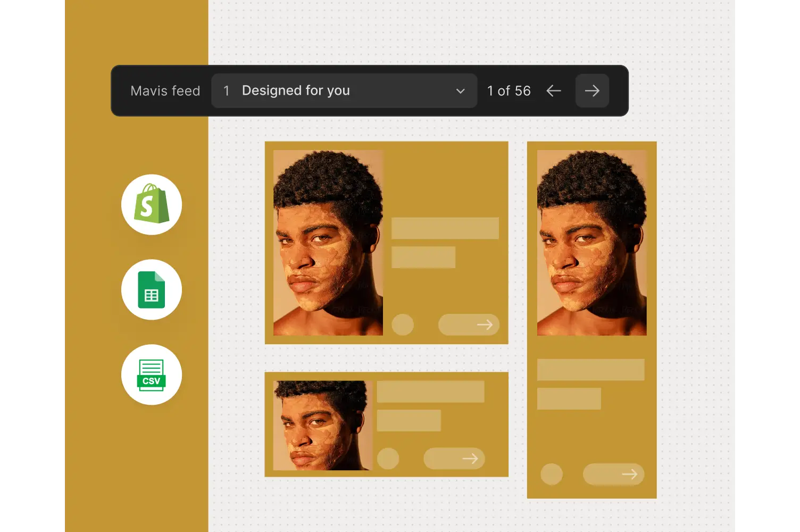800x532 pixels.
Task: Click title placeholder in tall vertical card
Action: (x=591, y=370)
